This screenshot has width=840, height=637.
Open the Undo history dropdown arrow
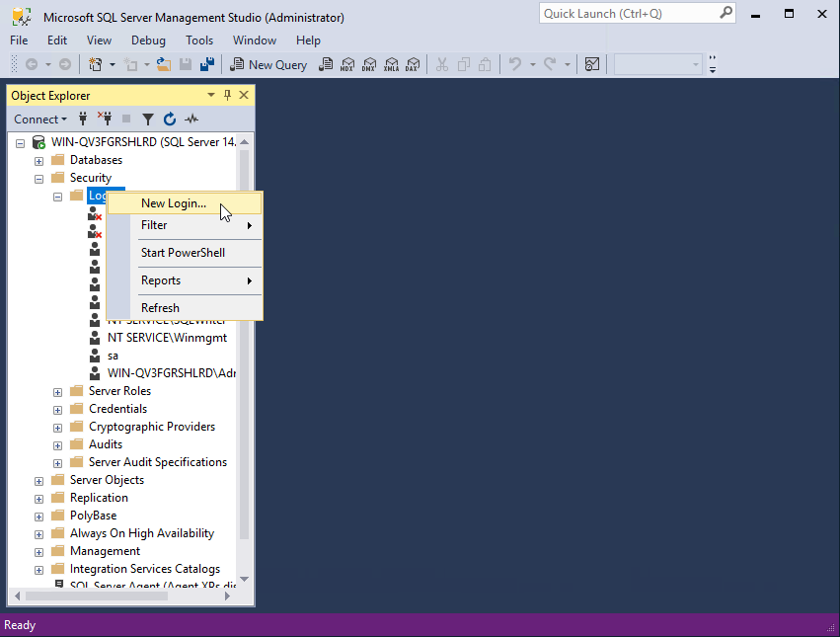532,65
